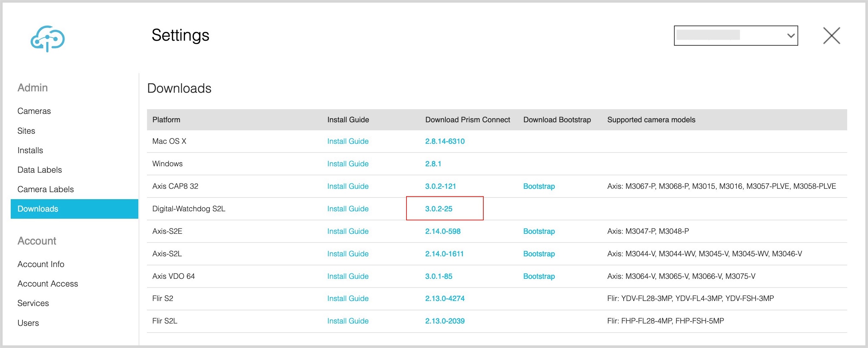Click camera models text starting M3044-V
Screen dimensions: 868x348
click(x=705, y=254)
